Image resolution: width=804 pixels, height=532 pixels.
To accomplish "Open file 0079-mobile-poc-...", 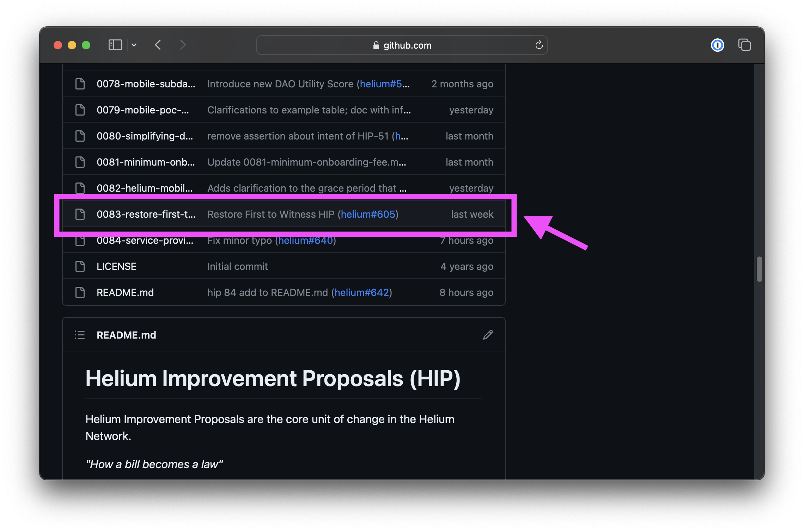I will point(142,110).
